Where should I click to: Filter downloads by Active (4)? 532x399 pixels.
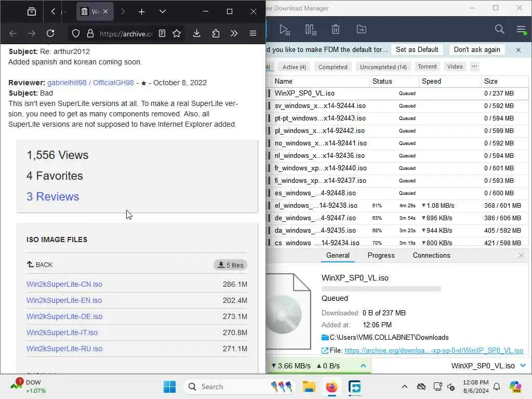294,67
